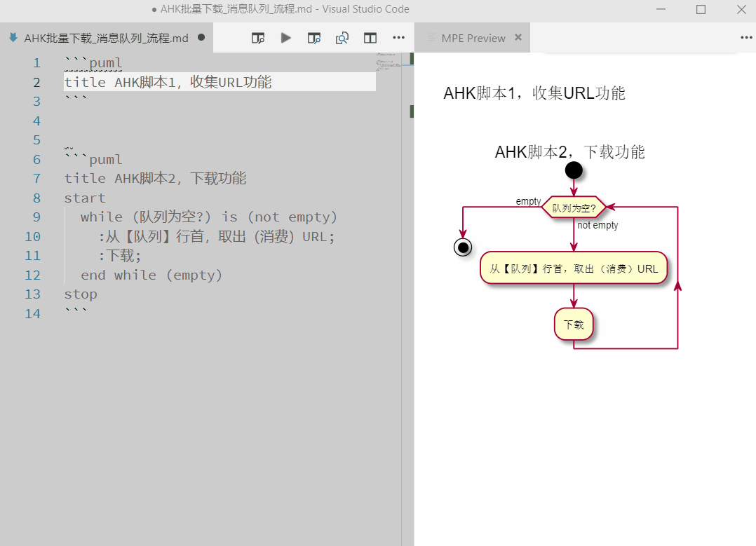Viewport: 756px width, 546px height.
Task: Click unsaved dot on markdown file tab
Action: (x=201, y=37)
